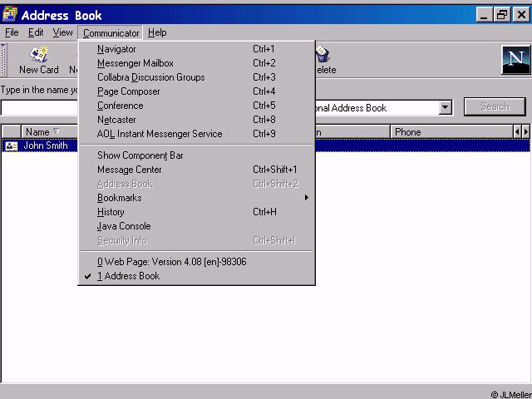
Task: Launch Page Composer from the menu
Action: point(196,91)
